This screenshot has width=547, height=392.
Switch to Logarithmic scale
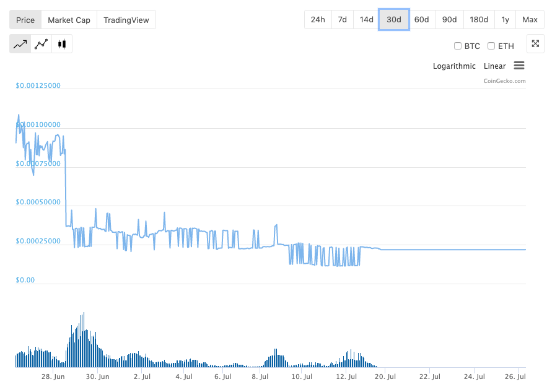[454, 66]
